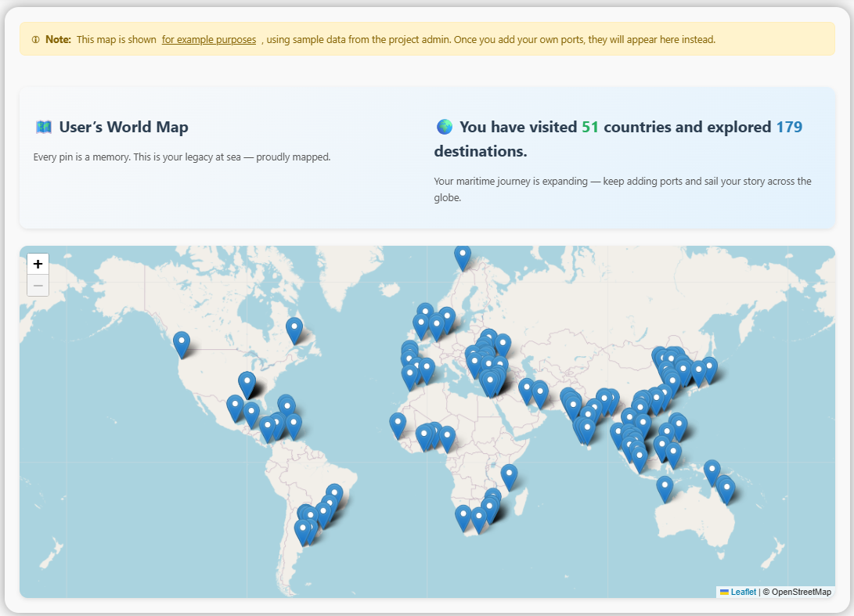This screenshot has width=854, height=616.
Task: Visit the Leaflet attribution link
Action: click(x=743, y=592)
